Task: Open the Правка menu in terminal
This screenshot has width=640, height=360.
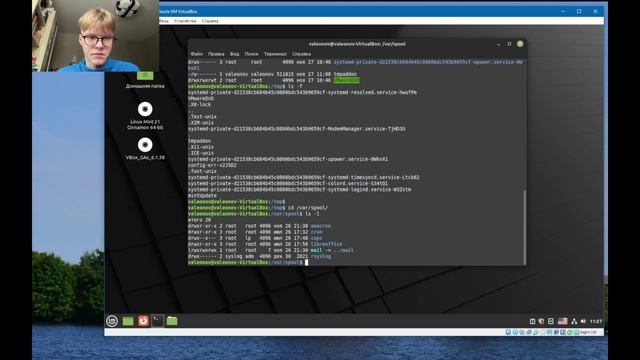Action: pos(216,54)
